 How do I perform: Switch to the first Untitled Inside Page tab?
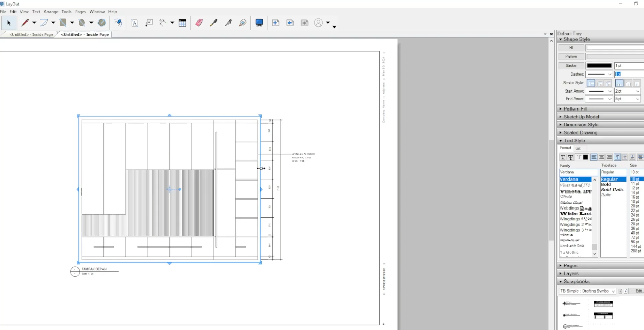click(31, 34)
